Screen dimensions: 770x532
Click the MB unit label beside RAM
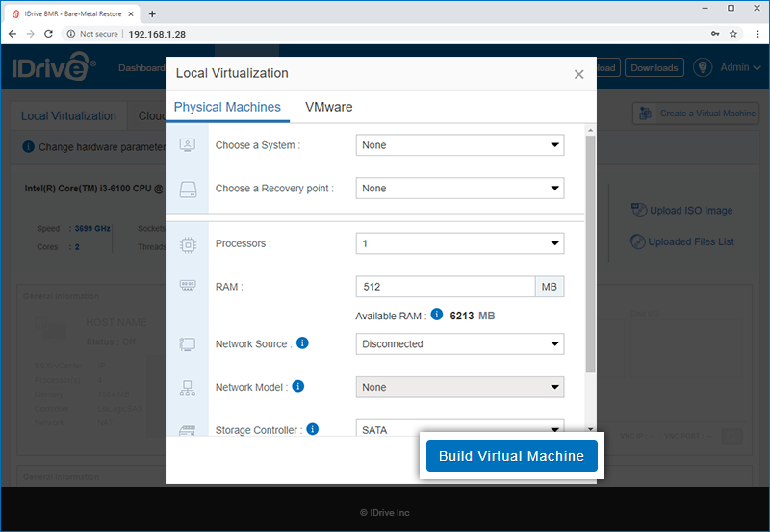(x=550, y=287)
